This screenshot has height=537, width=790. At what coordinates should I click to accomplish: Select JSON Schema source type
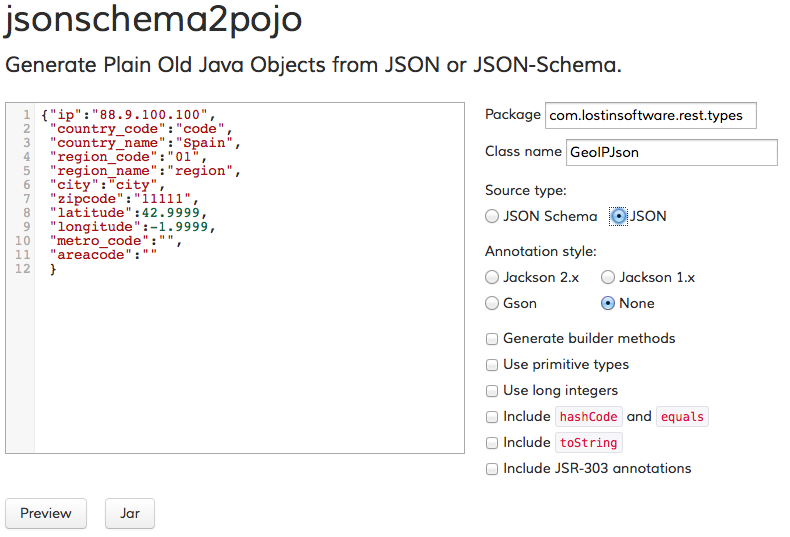492,217
